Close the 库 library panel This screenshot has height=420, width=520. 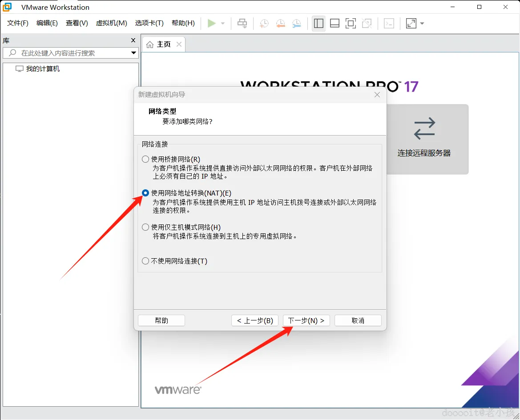tap(133, 40)
